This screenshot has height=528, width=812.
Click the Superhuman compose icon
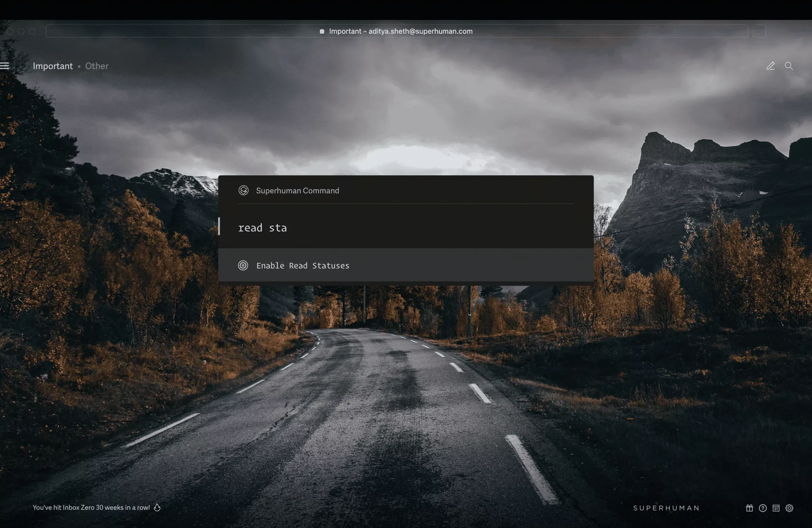click(771, 66)
